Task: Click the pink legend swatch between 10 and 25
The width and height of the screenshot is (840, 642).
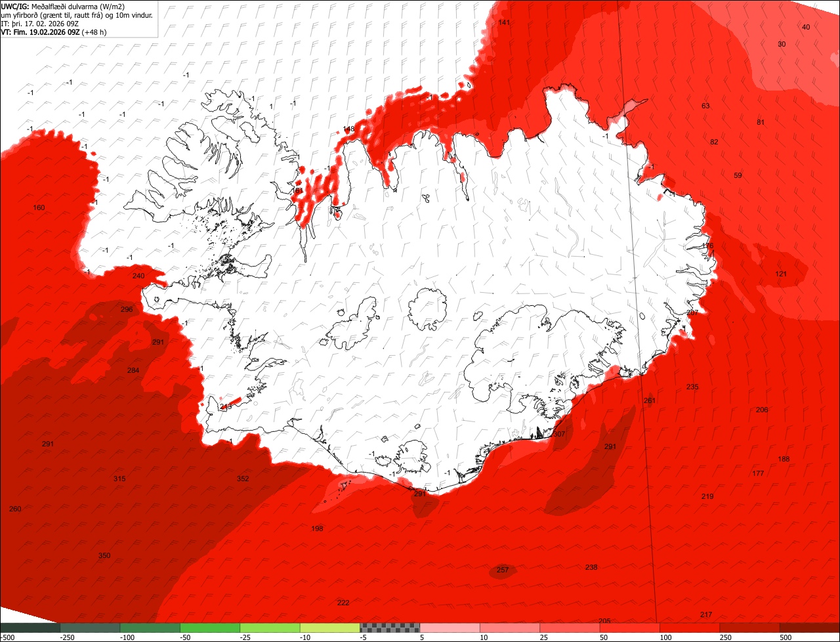Action: pos(510,628)
